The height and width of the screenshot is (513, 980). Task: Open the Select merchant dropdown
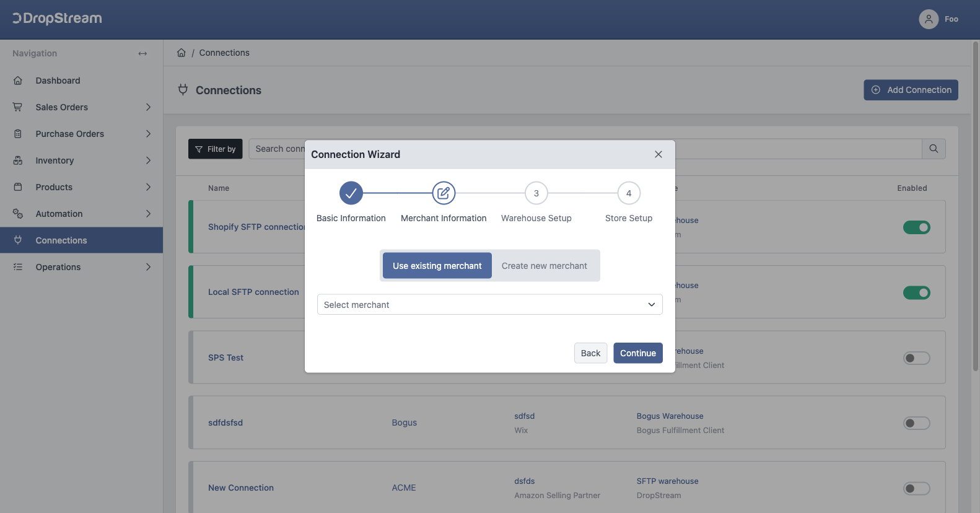click(489, 305)
